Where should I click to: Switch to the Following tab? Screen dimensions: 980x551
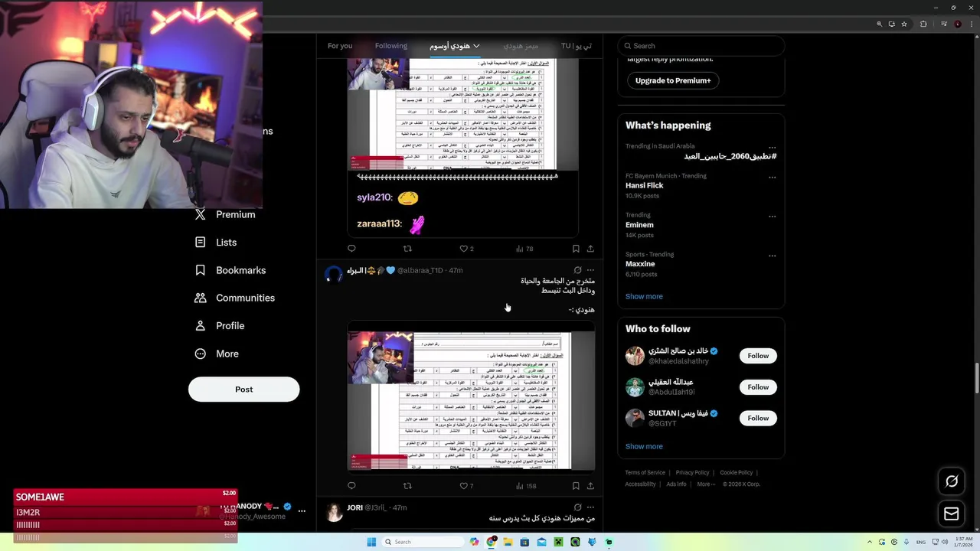391,46
